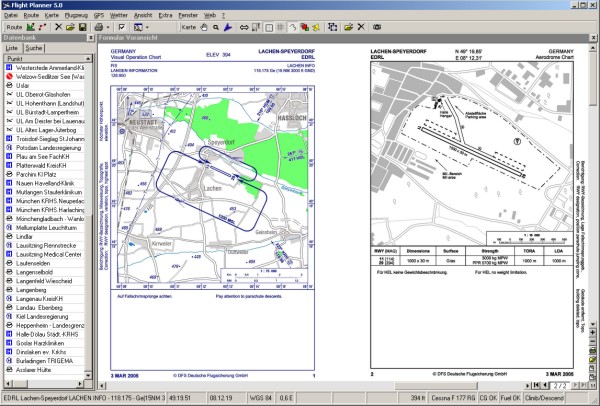This screenshot has height=406, width=600.
Task: Open the Wetter menu
Action: click(119, 15)
